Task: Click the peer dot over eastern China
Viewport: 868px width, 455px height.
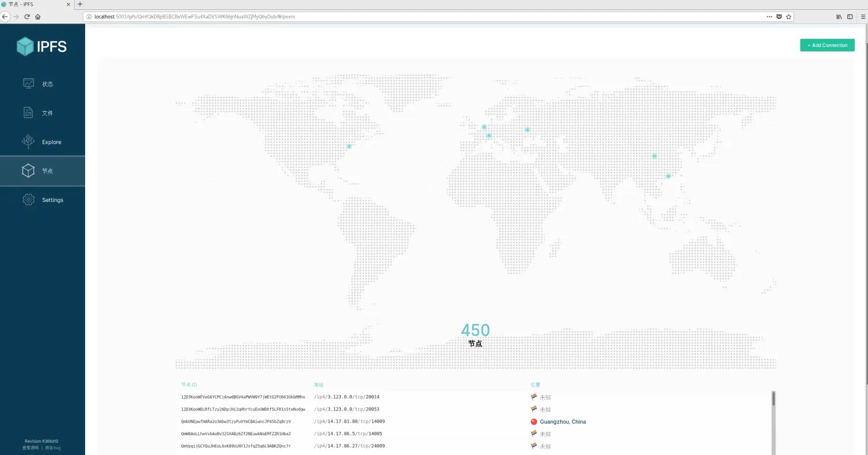Action: tap(654, 156)
